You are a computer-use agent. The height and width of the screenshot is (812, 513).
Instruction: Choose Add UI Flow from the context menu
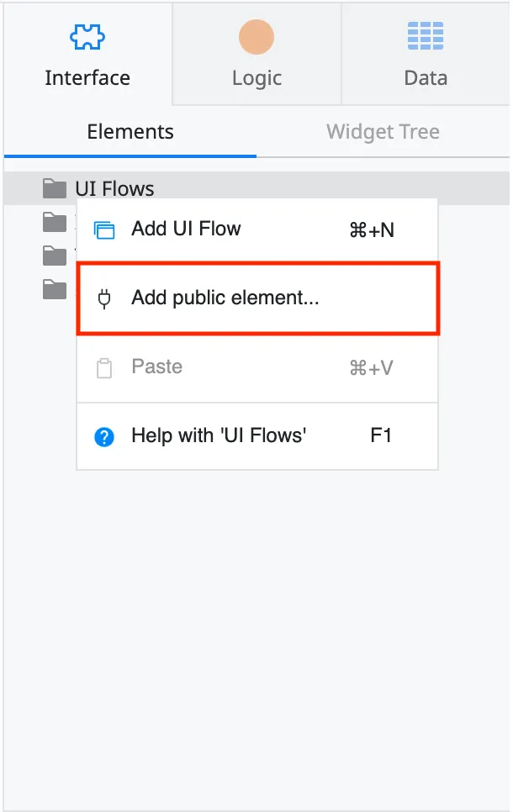pyautogui.click(x=186, y=228)
